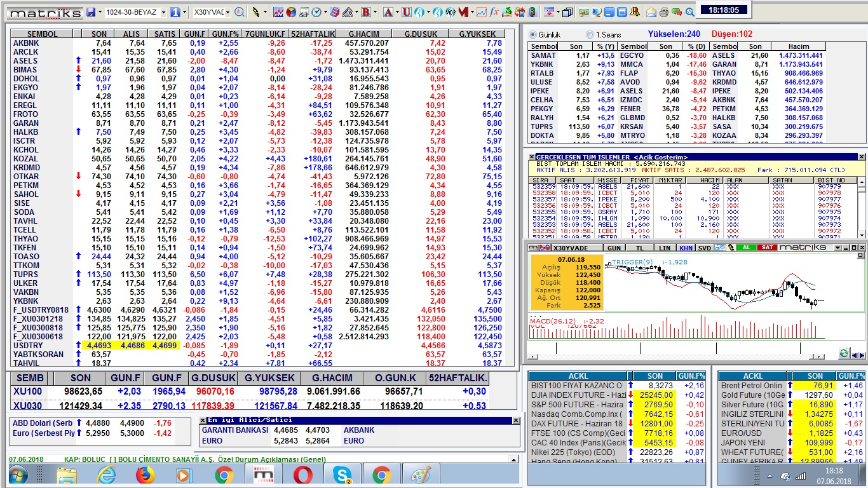This screenshot has width=868, height=488.
Task: Click the chart scroll-left arrow
Action: (x=532, y=356)
